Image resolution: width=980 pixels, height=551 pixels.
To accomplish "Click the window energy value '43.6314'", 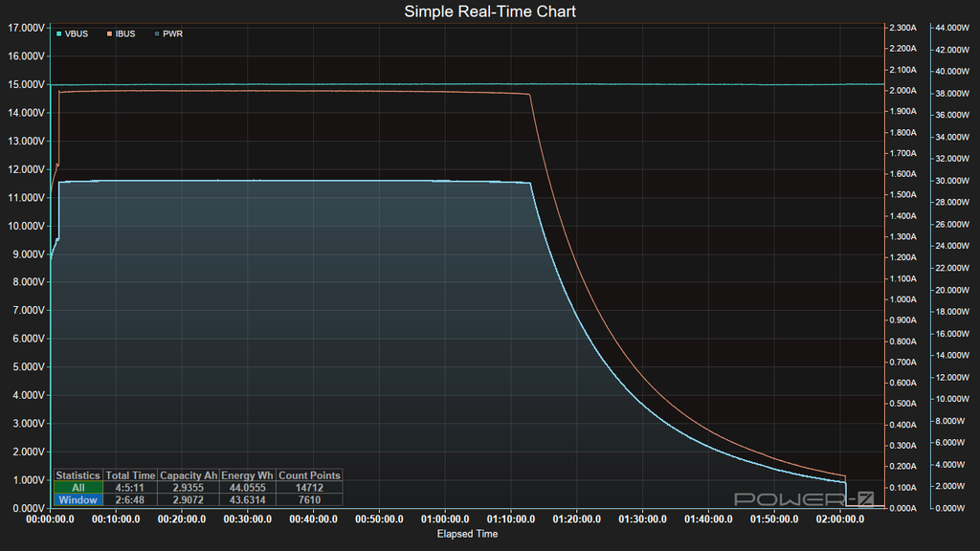I will pyautogui.click(x=248, y=499).
